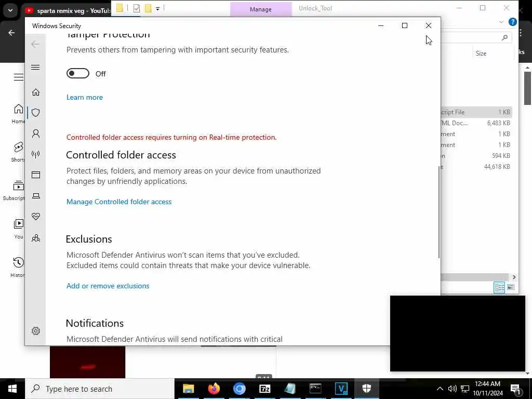The image size is (532, 399).
Task: Open YouTube History in sidebar
Action: (x=18, y=268)
